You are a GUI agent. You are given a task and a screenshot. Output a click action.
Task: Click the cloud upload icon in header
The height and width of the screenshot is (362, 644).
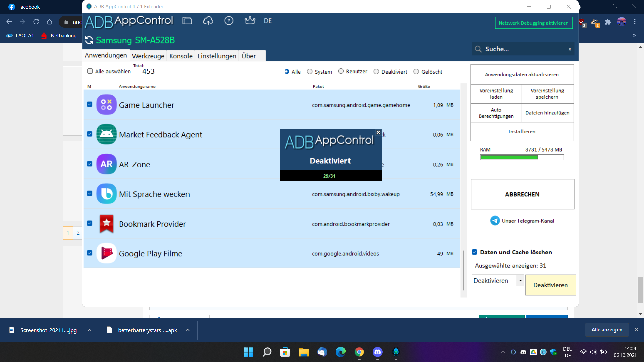click(x=208, y=21)
